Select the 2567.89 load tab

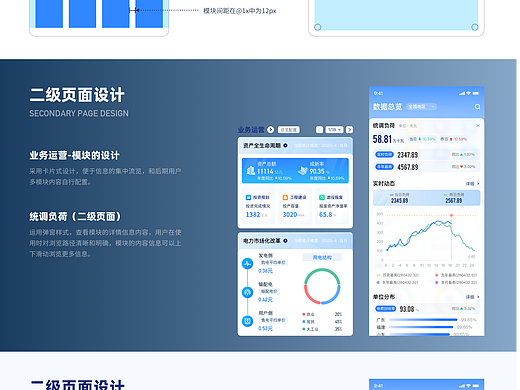pyautogui.click(x=454, y=198)
